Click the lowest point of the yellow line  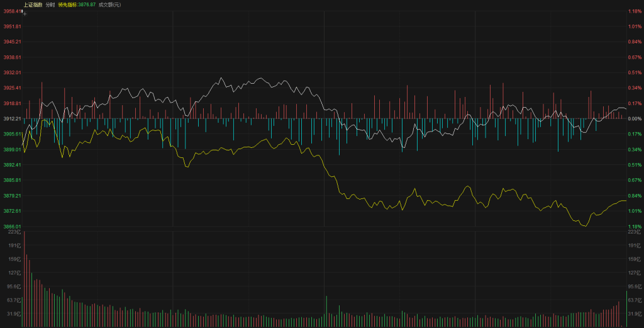[x=585, y=225]
